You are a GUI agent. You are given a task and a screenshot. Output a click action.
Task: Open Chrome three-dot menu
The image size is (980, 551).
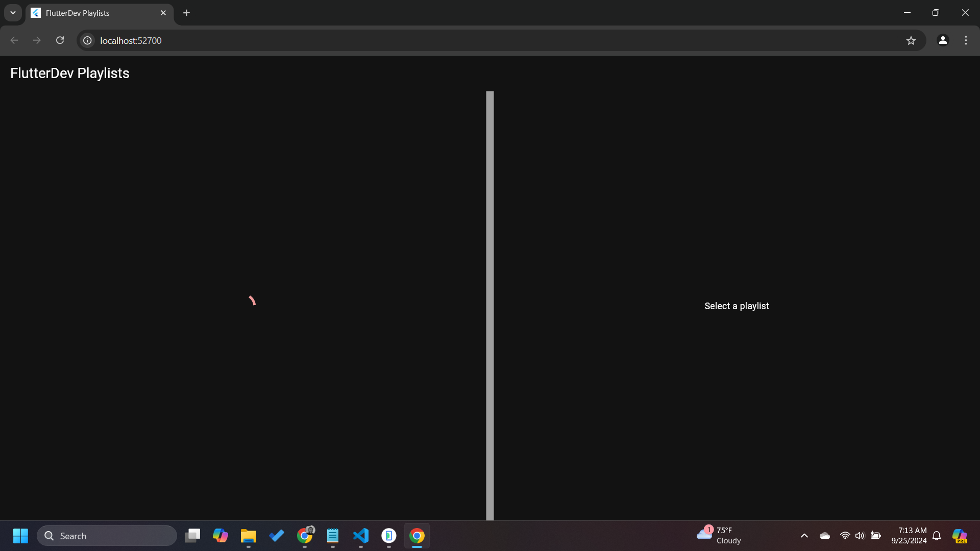click(966, 40)
